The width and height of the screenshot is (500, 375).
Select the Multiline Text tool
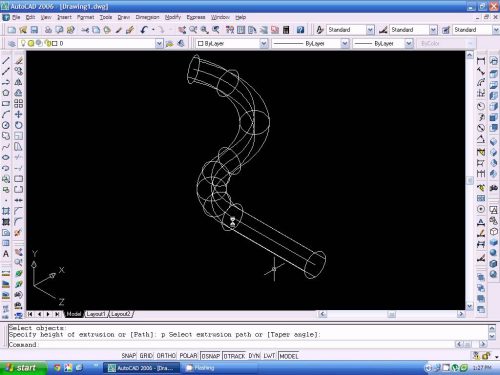point(6,254)
